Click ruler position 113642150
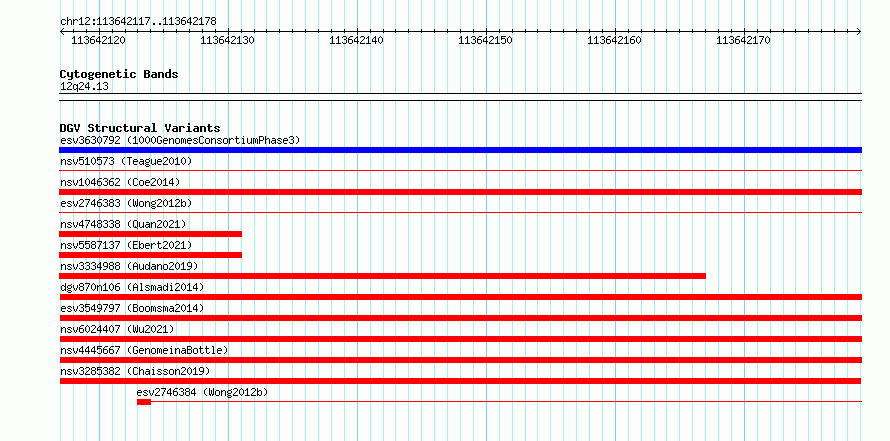This screenshot has width=890, height=441. [x=485, y=40]
